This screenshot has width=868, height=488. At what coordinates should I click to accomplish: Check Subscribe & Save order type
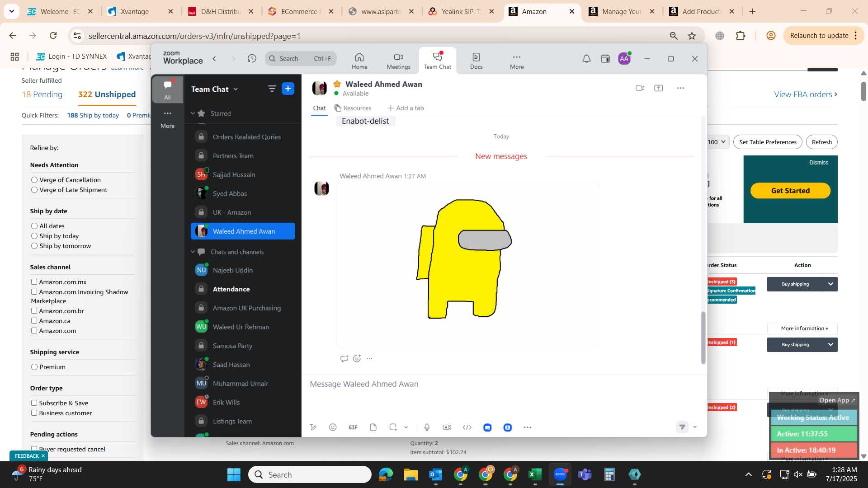(x=34, y=403)
